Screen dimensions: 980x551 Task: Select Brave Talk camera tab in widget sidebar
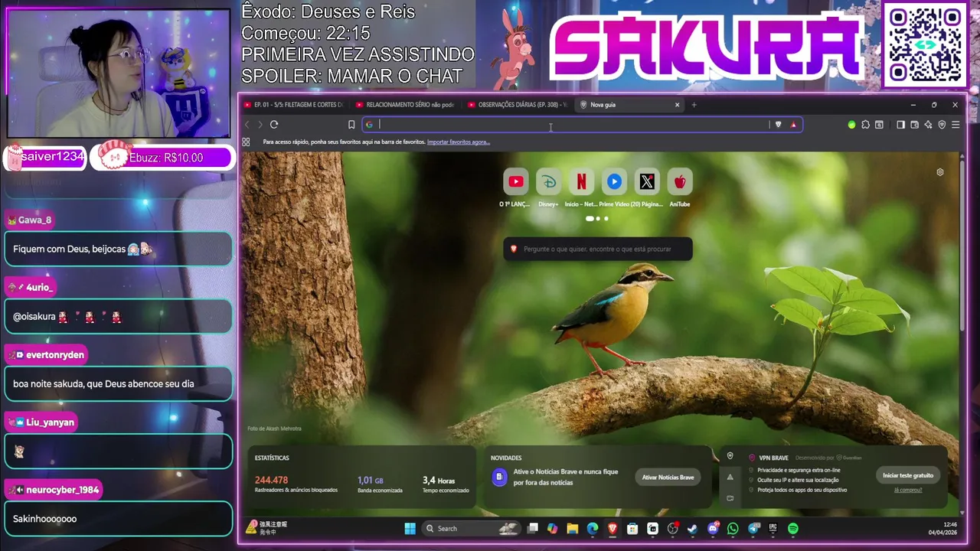[730, 498]
